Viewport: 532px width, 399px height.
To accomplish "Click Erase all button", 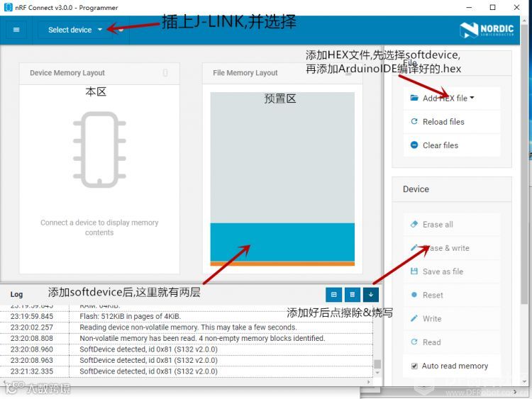I will pos(452,225).
